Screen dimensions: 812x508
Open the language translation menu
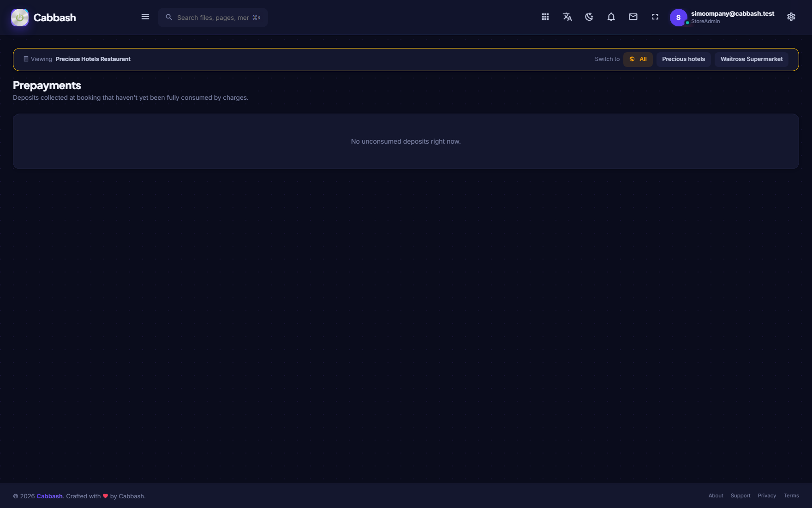coord(567,17)
